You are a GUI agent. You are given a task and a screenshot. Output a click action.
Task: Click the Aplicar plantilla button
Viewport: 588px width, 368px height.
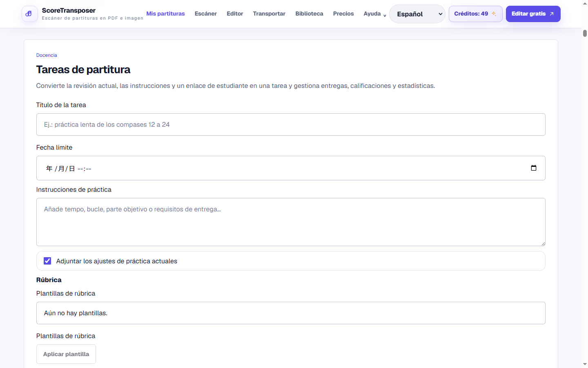pyautogui.click(x=66, y=354)
